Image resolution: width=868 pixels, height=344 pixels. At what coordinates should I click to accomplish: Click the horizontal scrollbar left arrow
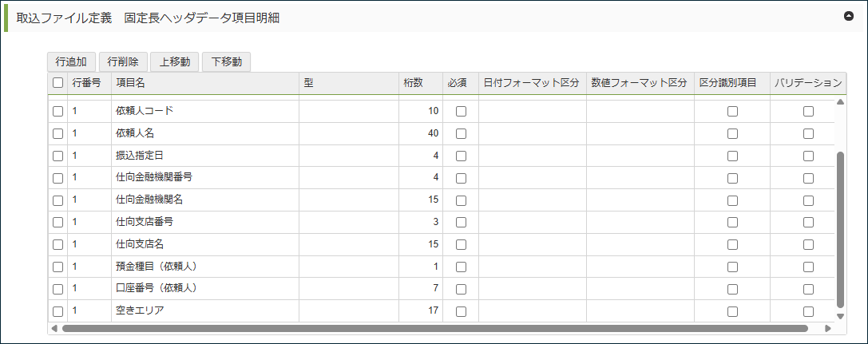(54, 328)
